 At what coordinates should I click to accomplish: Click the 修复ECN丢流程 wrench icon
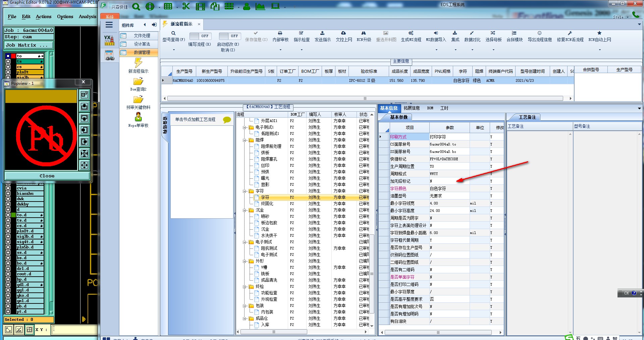coord(570,33)
